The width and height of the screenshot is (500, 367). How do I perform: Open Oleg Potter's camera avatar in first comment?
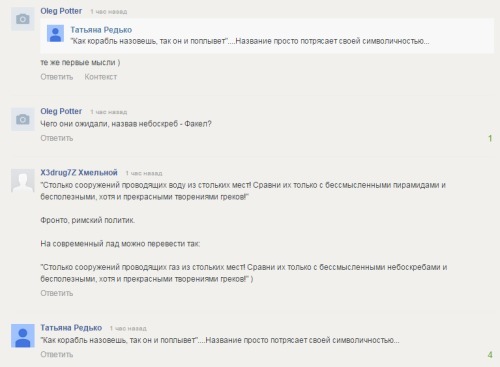pos(23,19)
